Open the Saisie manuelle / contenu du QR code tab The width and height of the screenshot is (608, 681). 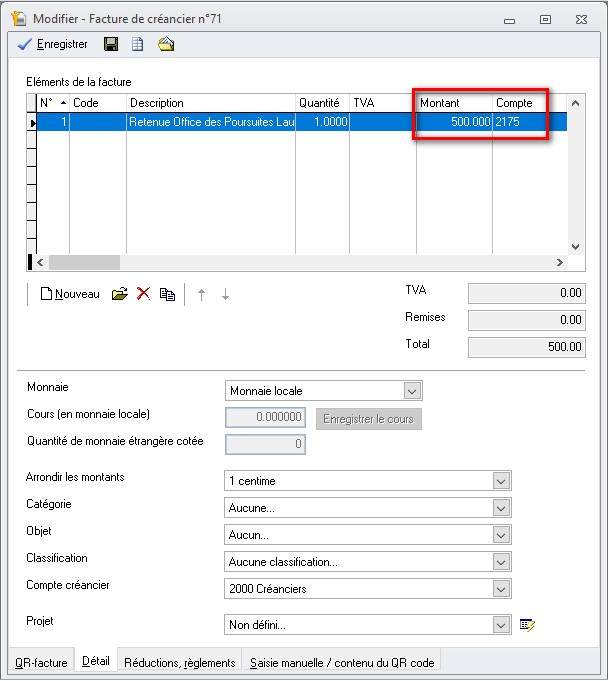point(340,662)
